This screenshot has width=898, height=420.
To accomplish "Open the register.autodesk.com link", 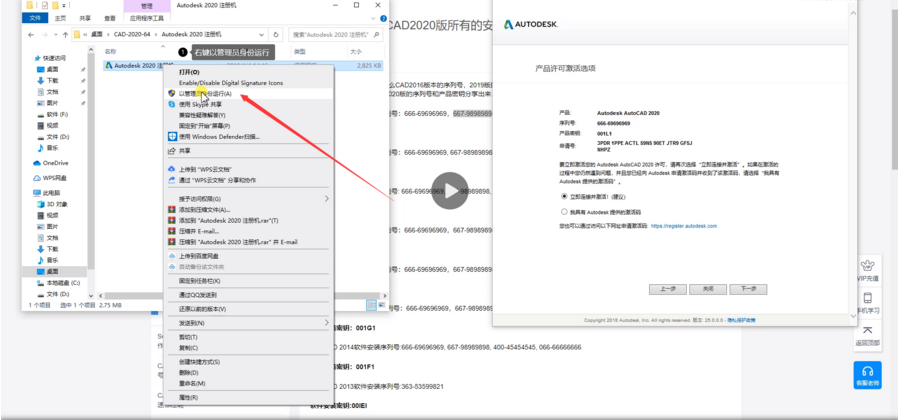I will [x=684, y=226].
